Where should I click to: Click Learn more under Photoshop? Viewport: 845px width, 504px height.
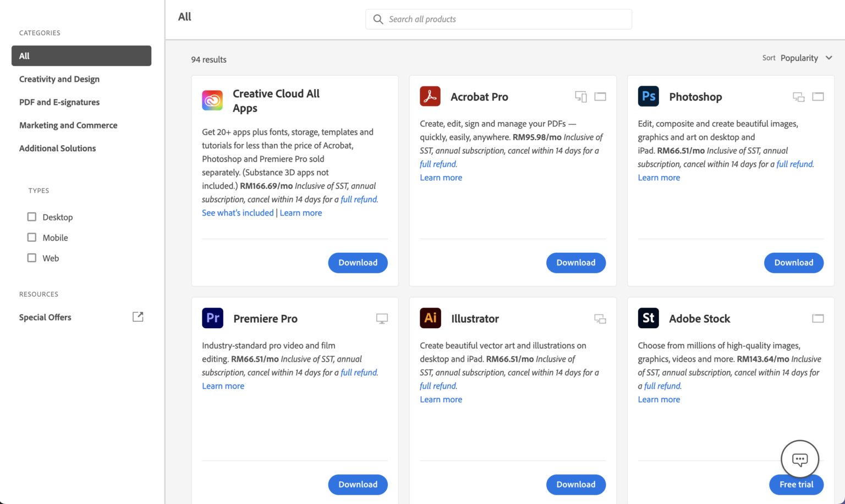point(659,178)
